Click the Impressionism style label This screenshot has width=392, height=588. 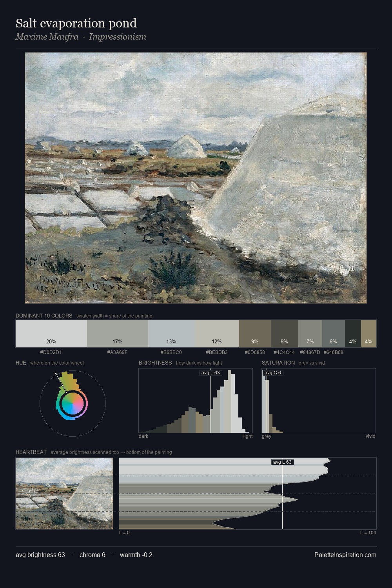pos(118,37)
